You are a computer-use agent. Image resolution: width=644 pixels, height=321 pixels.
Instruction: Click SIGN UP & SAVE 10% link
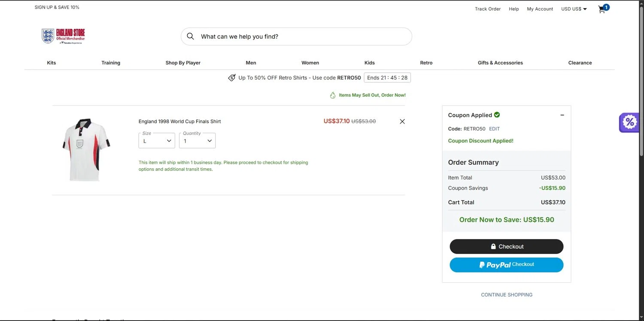(57, 7)
